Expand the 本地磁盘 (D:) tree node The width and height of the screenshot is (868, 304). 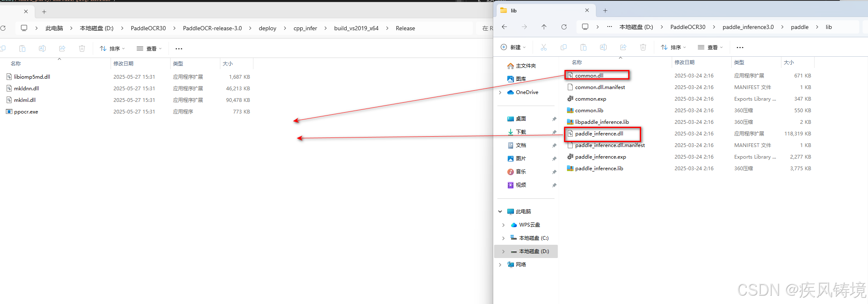pos(504,251)
